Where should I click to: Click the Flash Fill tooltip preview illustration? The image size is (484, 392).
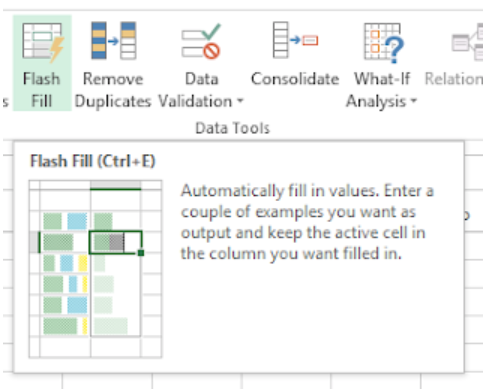click(x=95, y=269)
